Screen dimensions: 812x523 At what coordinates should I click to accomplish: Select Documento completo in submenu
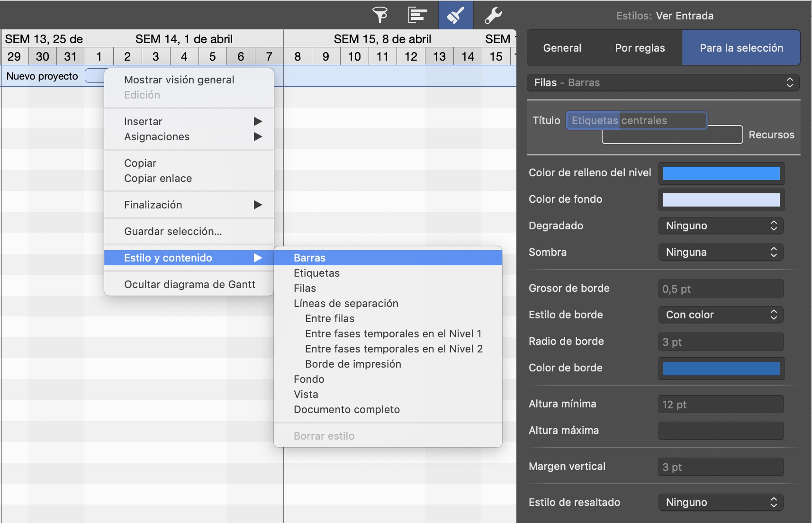pos(346,409)
